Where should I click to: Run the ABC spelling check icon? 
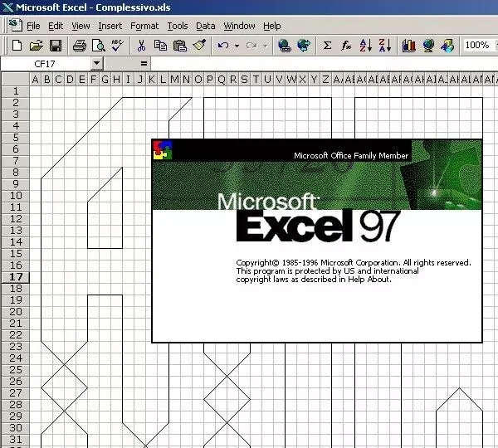pos(117,46)
